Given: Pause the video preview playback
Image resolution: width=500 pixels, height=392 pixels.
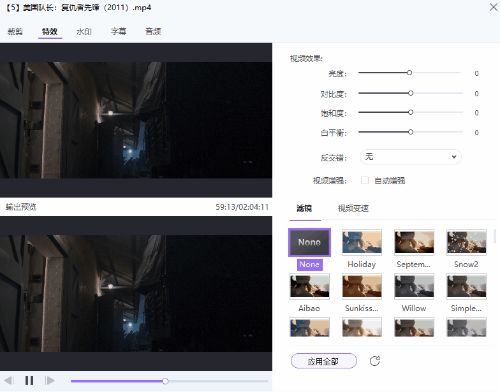Looking at the screenshot, I should tap(29, 380).
